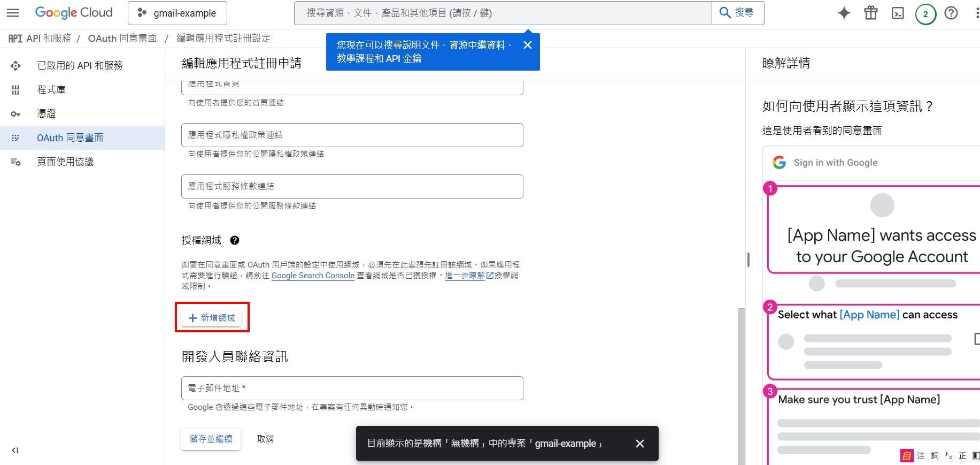Image resolution: width=980 pixels, height=465 pixels.
Task: Select 已啟用的 API 和服務 sidebar item
Action: 82,65
